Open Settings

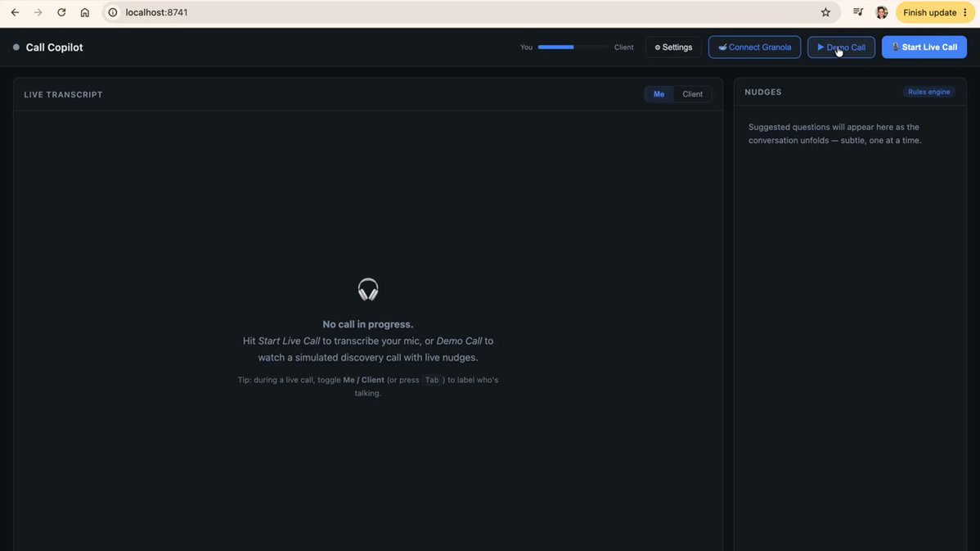(x=673, y=47)
